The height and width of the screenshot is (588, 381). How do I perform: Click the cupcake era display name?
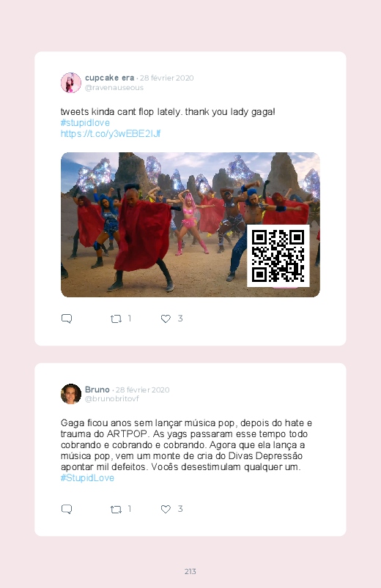[110, 78]
